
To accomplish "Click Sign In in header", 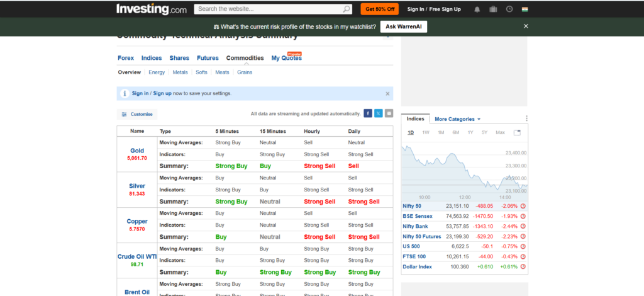I will tap(416, 9).
